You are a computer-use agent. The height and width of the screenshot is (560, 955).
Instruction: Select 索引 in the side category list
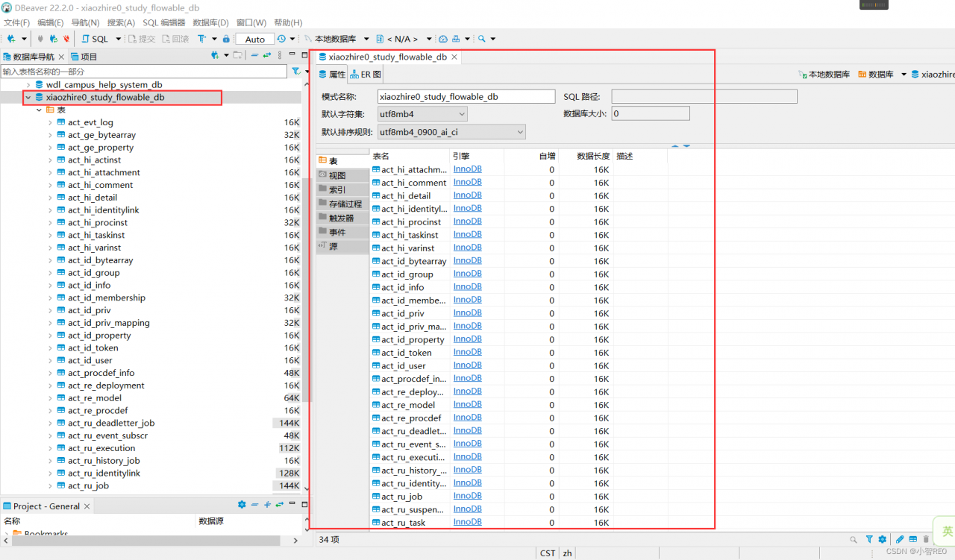click(x=337, y=189)
